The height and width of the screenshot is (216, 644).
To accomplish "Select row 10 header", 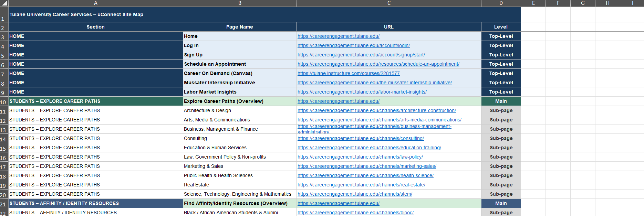I will coord(4,101).
